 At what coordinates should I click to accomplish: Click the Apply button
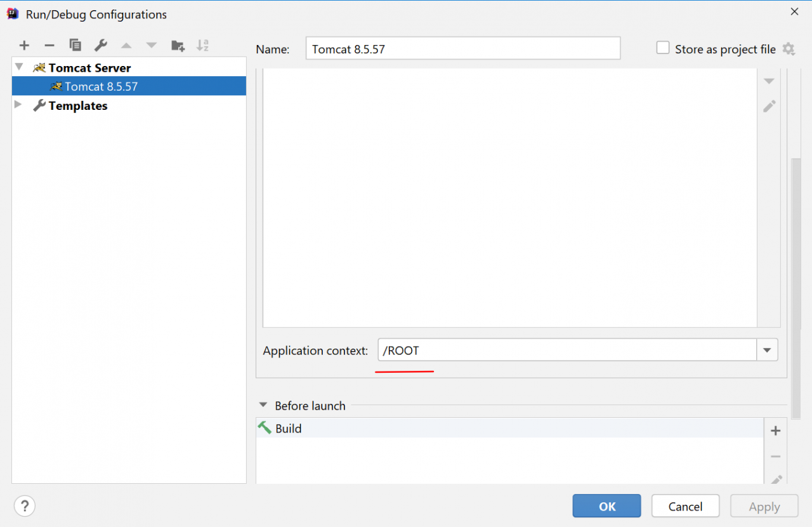(x=764, y=506)
